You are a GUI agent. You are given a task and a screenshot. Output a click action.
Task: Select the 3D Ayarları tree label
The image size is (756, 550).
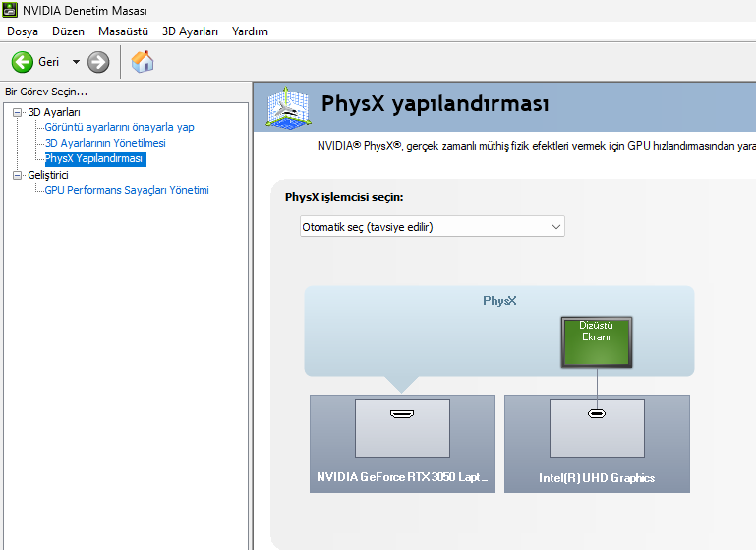coord(54,112)
